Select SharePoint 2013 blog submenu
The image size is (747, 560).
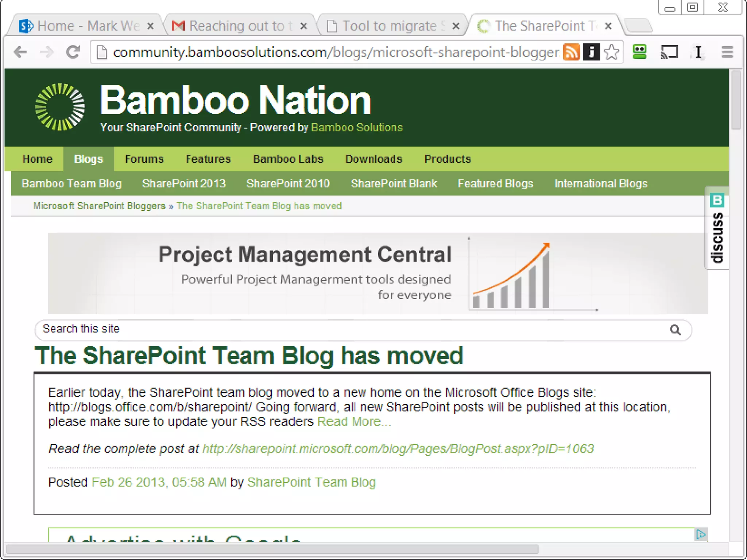pyautogui.click(x=184, y=183)
